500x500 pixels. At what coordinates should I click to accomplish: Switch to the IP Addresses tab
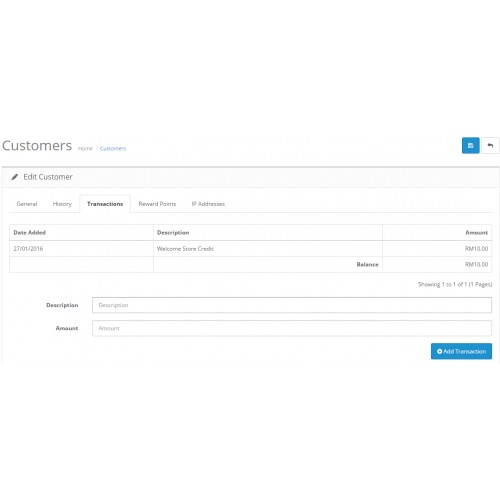[x=208, y=204]
